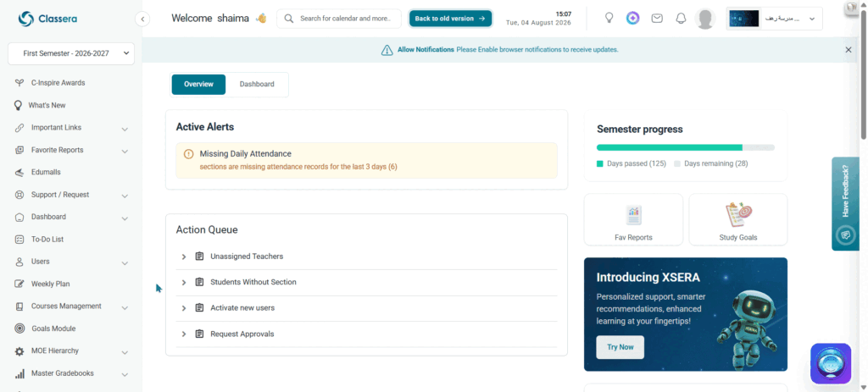Click the To-Do List icon
The width and height of the screenshot is (868, 392).
(19, 240)
